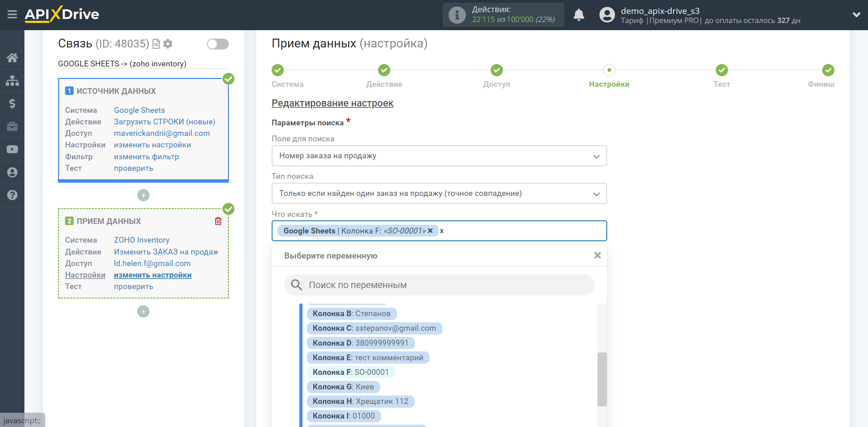The image size is (868, 427).
Task: Open 'Поле для поиска' dropdown
Action: 439,156
